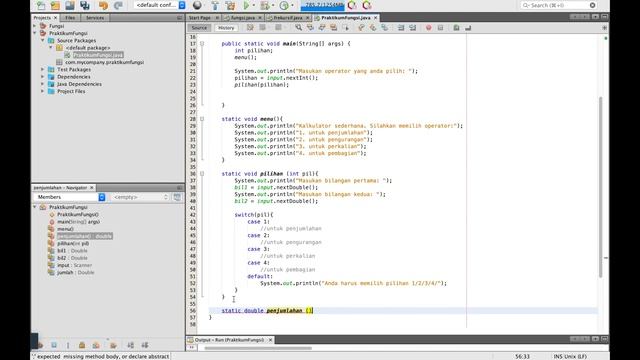Screen dimensions: 640x360
Task: Expand the Test Packages node
Action: pyautogui.click(x=42, y=69)
